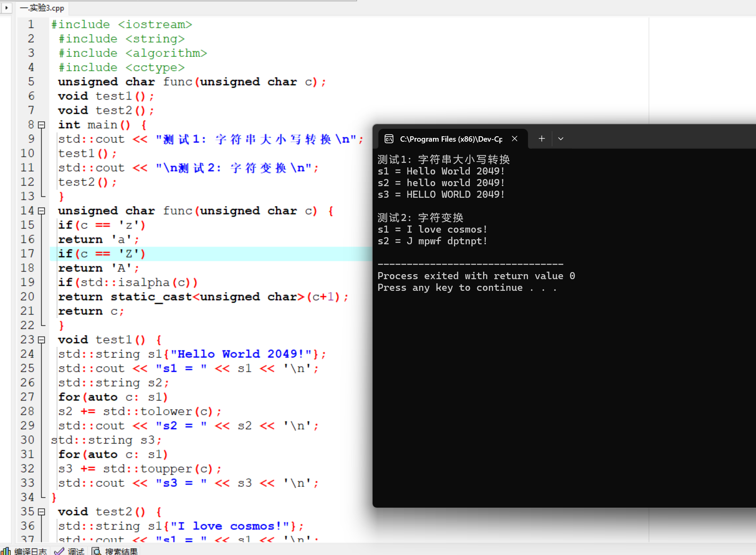
Task: Click the 'if(std::isalpha(c))' line
Action: click(128, 282)
